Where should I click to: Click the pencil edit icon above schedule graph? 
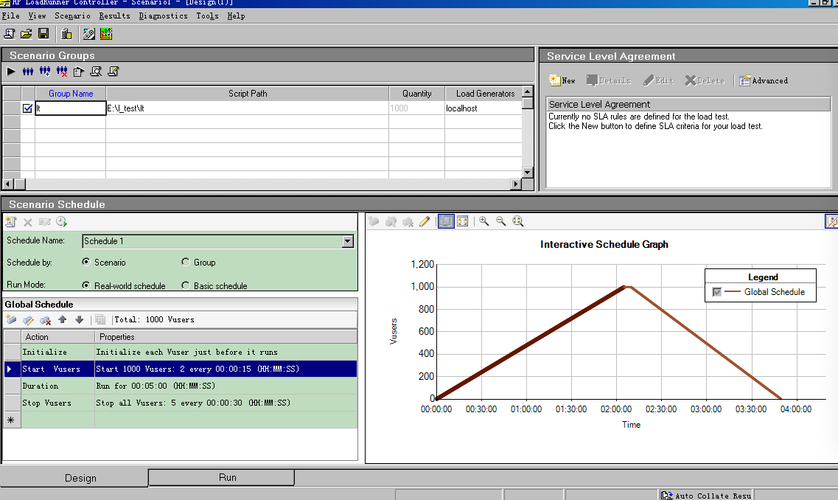(424, 221)
